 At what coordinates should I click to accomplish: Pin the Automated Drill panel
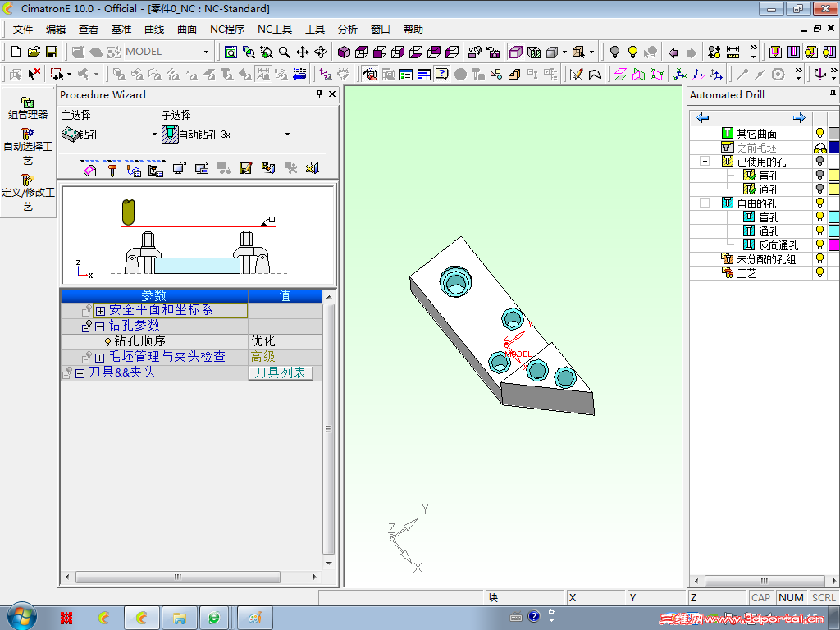point(833,94)
